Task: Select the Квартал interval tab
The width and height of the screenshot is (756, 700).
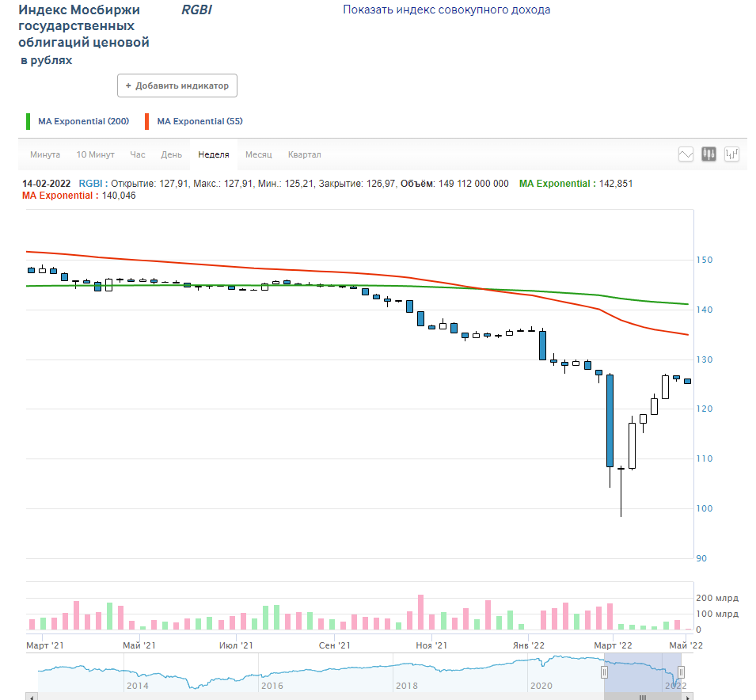Action: tap(304, 154)
